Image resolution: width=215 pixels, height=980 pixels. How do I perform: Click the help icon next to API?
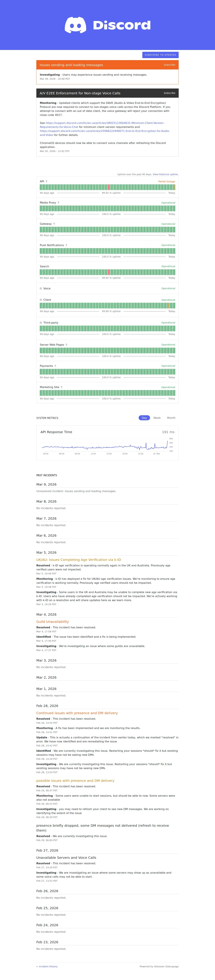point(47,182)
